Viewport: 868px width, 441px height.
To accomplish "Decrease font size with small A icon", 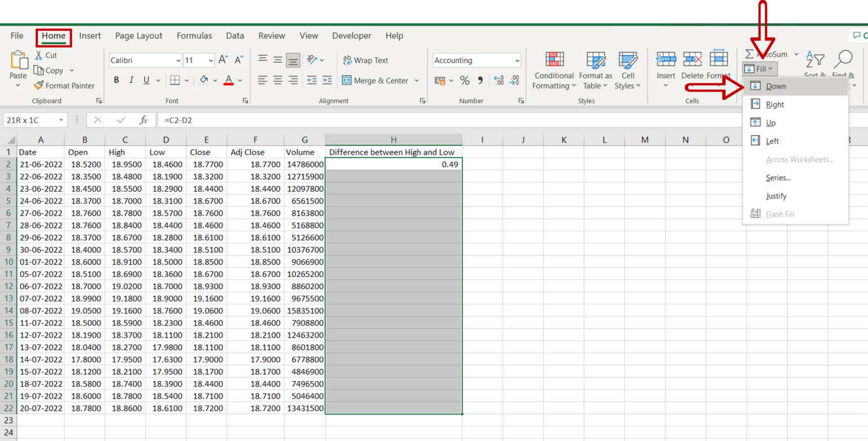I will point(239,60).
